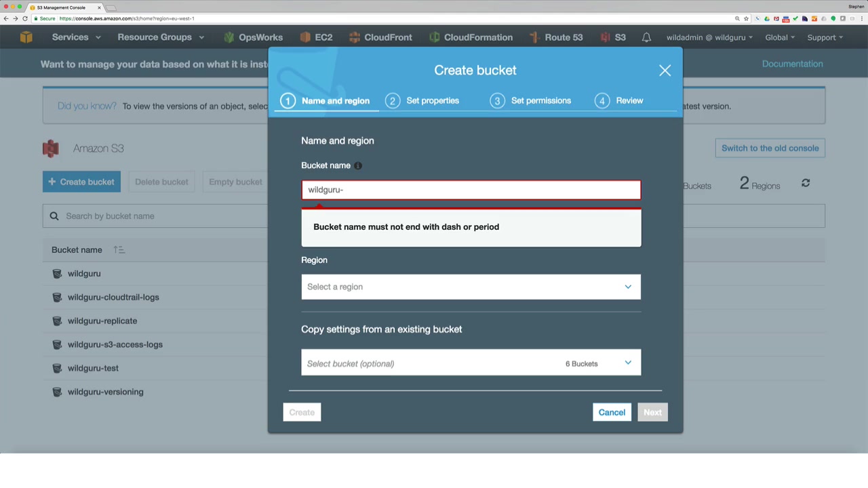Bookmark the page with the star icon
This screenshot has height=488, width=868.
pyautogui.click(x=746, y=18)
